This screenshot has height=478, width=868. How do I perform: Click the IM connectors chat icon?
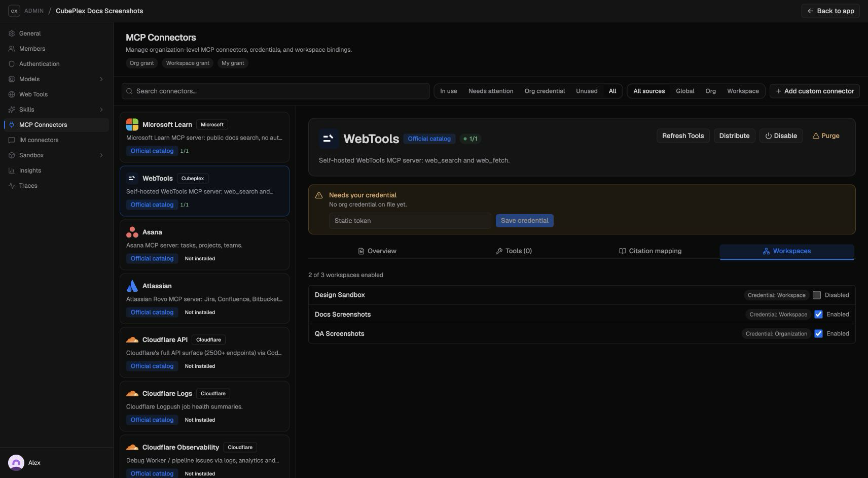tap(12, 140)
